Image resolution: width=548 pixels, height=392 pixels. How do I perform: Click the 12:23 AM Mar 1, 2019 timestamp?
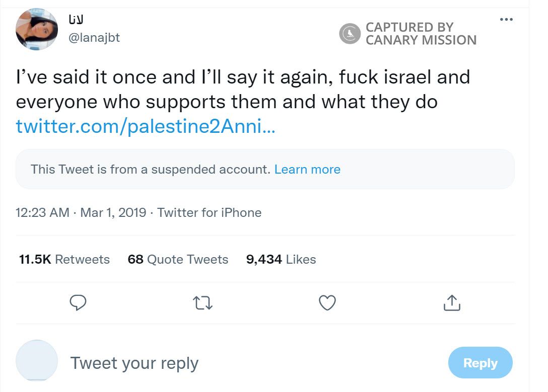coord(81,213)
